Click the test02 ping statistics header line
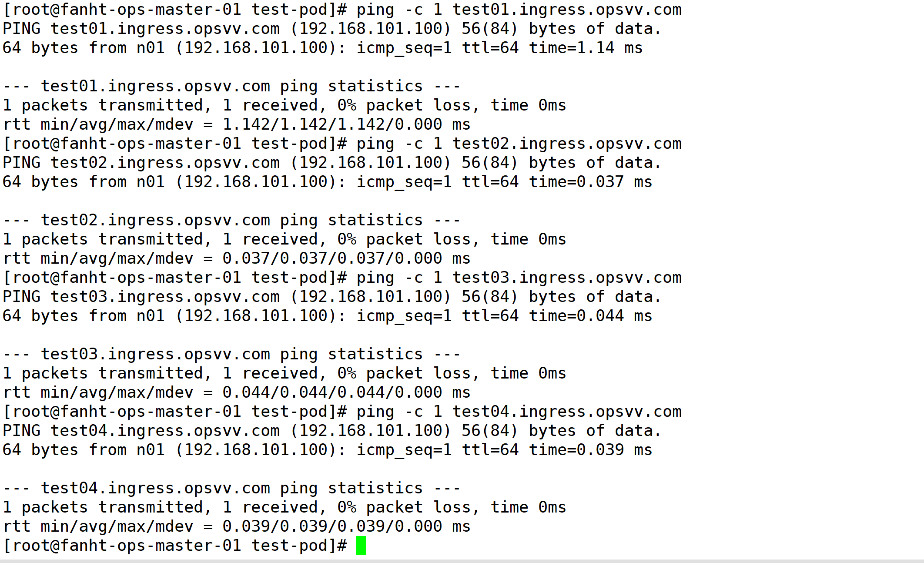Viewport: 924px width, 563px height. [x=231, y=221]
